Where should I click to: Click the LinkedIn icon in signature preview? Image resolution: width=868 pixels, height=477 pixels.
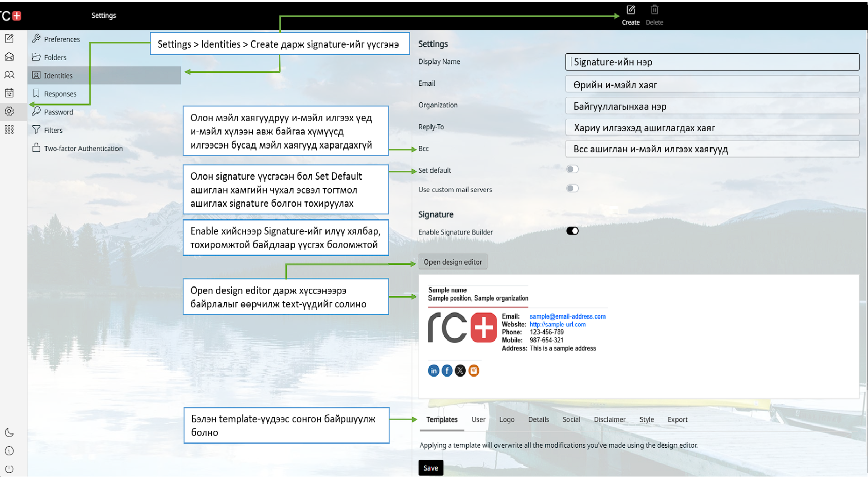pos(434,370)
